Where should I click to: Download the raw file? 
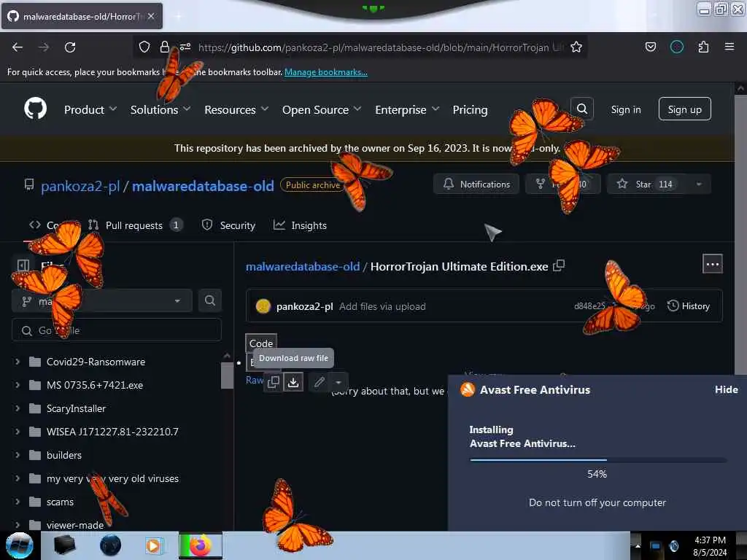click(x=293, y=382)
